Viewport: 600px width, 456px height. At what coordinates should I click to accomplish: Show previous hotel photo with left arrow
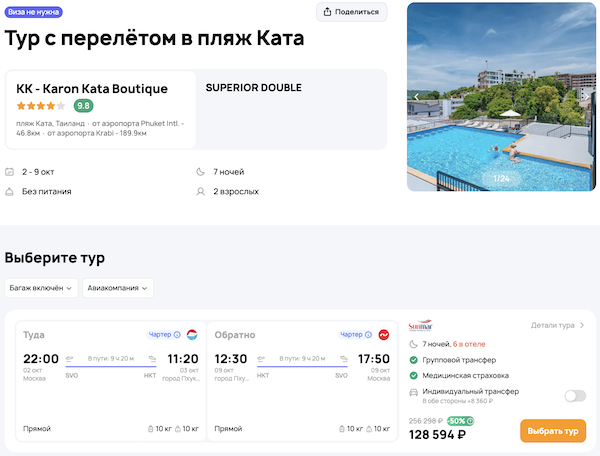pyautogui.click(x=416, y=97)
